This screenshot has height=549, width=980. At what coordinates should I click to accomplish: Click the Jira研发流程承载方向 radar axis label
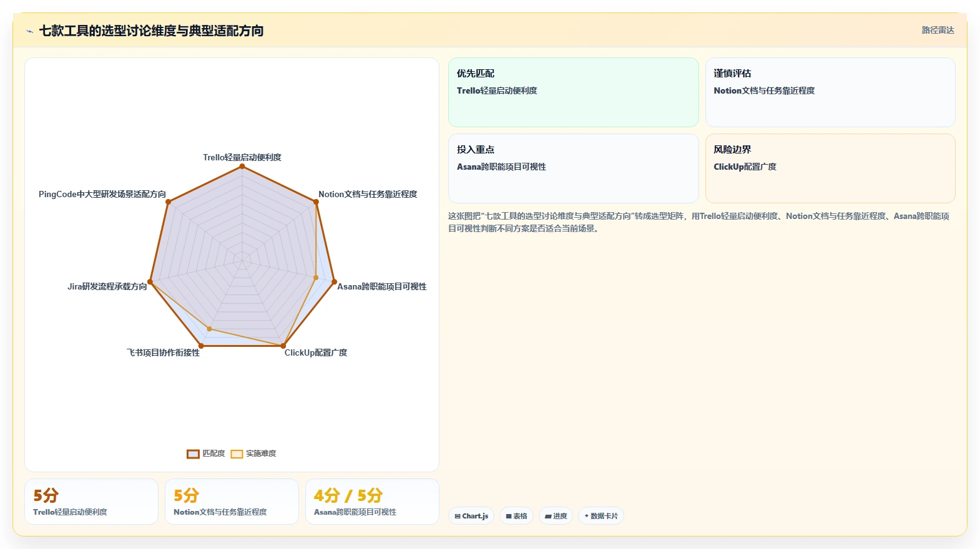(107, 286)
